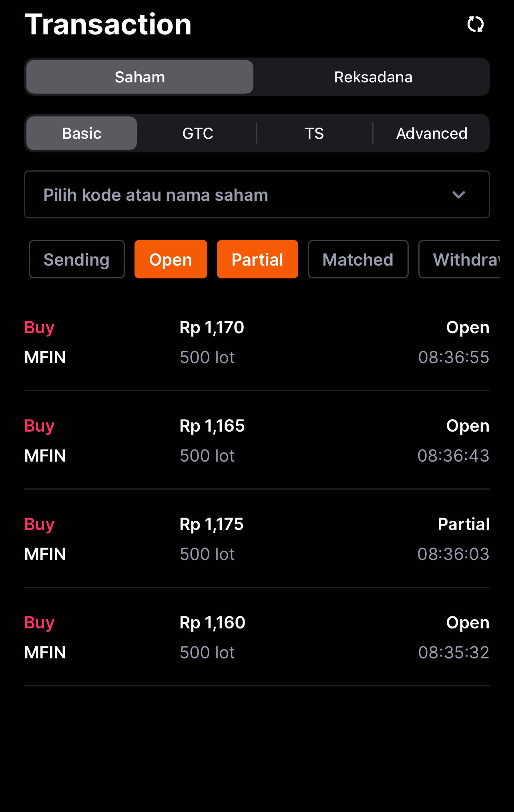The width and height of the screenshot is (514, 812).
Task: Tap the refresh icon beside Transaction
Action: (x=475, y=24)
